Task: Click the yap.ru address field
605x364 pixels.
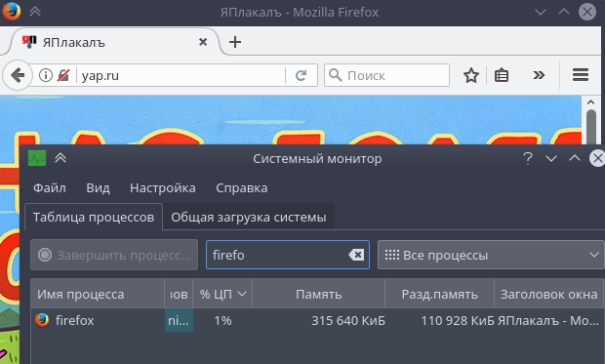Action: click(x=181, y=75)
